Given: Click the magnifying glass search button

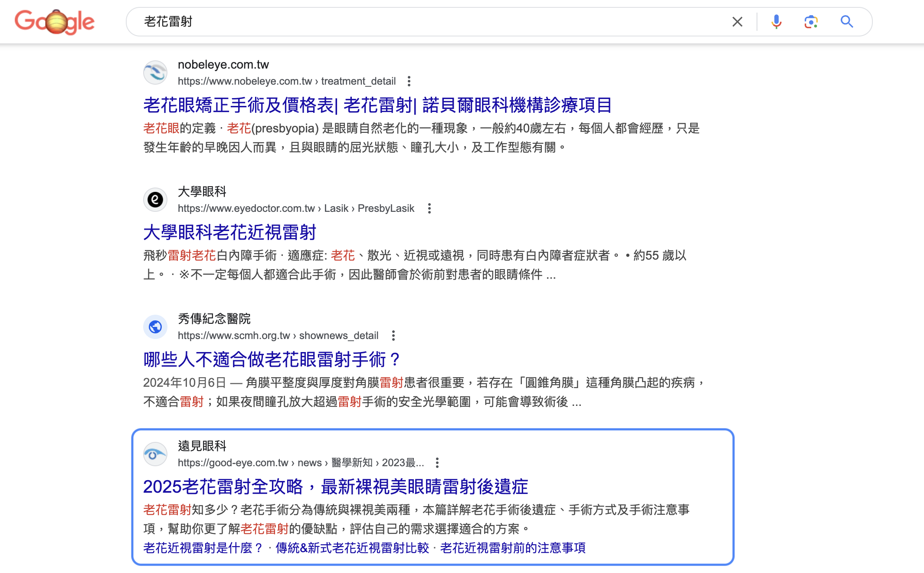Looking at the screenshot, I should click(846, 22).
